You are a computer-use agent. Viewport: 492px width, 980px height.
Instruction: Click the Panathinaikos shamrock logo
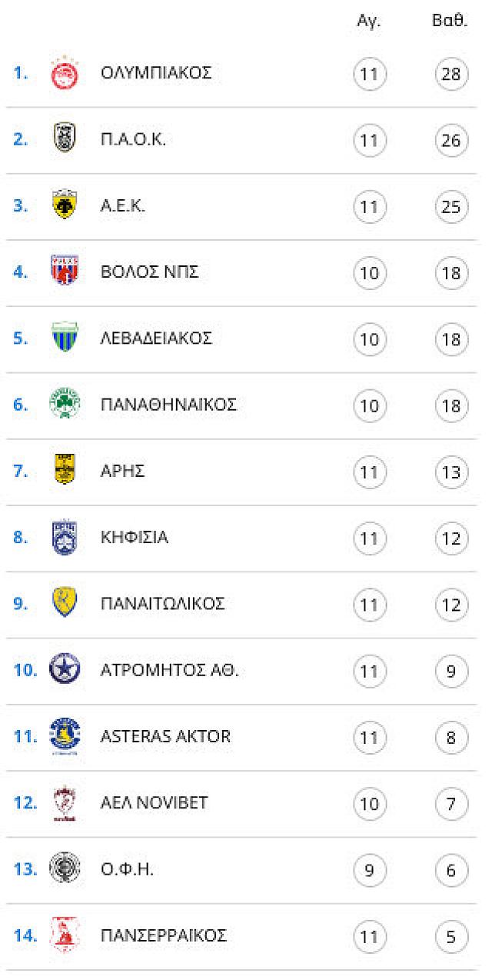tap(65, 405)
